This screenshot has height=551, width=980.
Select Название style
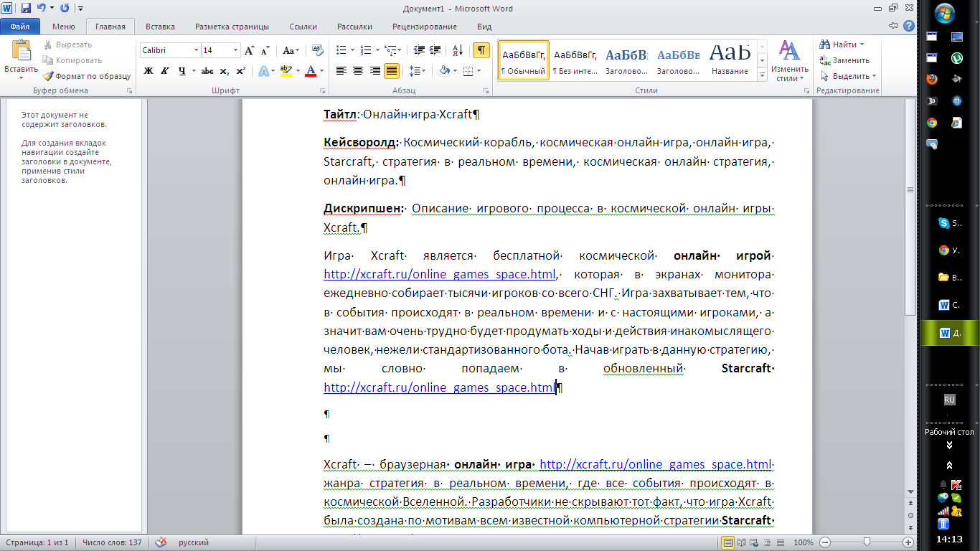(730, 60)
